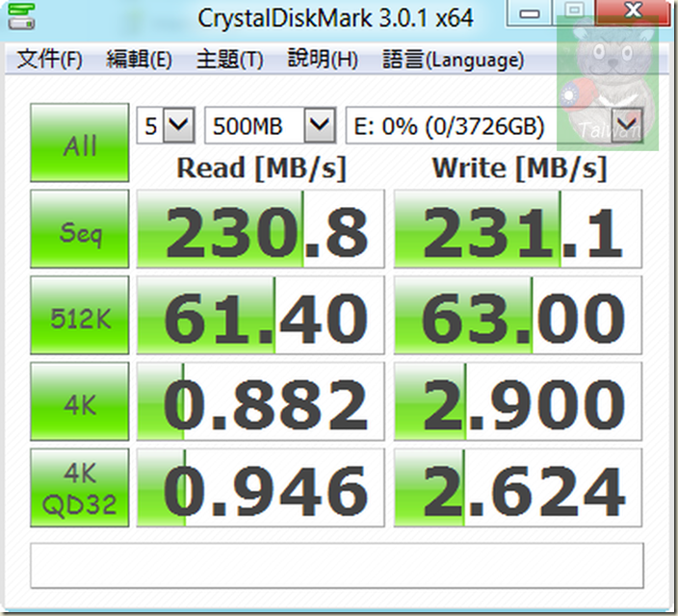The width and height of the screenshot is (678, 616).
Task: Select the Seq write value 231.1
Action: [x=517, y=229]
